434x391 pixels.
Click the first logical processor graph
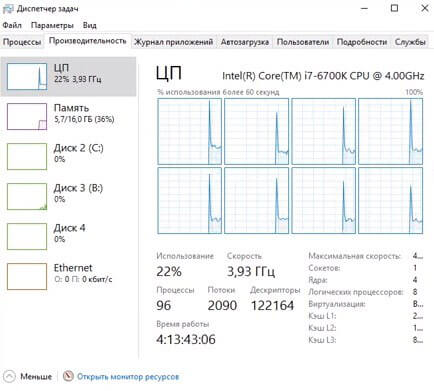189,131
